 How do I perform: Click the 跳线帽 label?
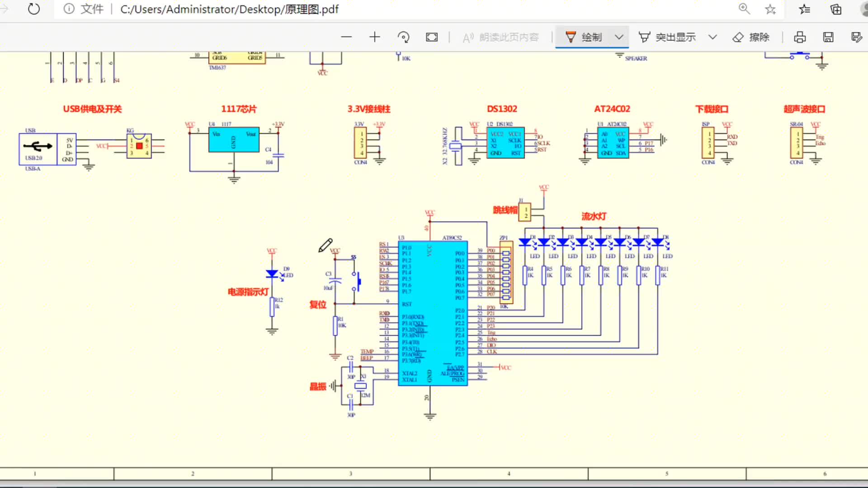[505, 210]
